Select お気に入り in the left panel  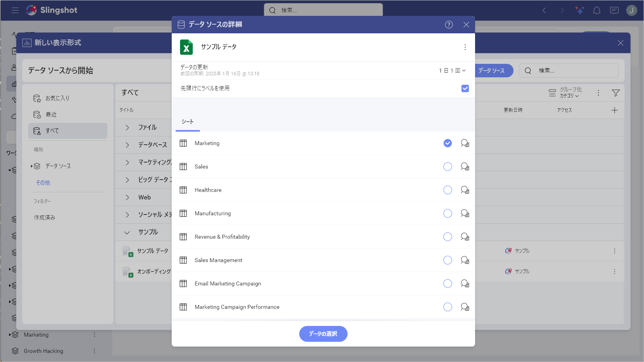tap(68, 98)
